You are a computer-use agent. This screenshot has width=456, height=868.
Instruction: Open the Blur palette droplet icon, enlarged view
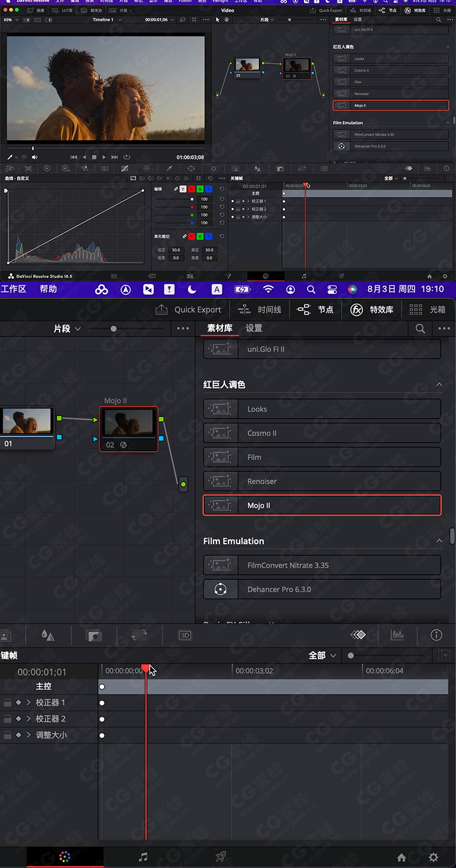point(47,635)
